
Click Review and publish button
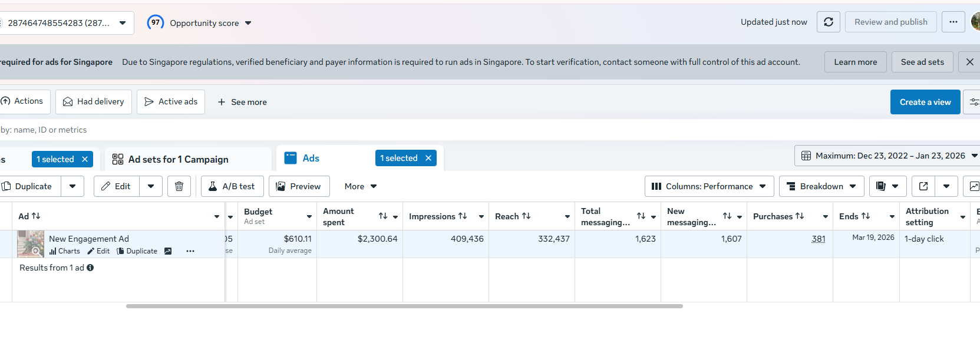[891, 22]
